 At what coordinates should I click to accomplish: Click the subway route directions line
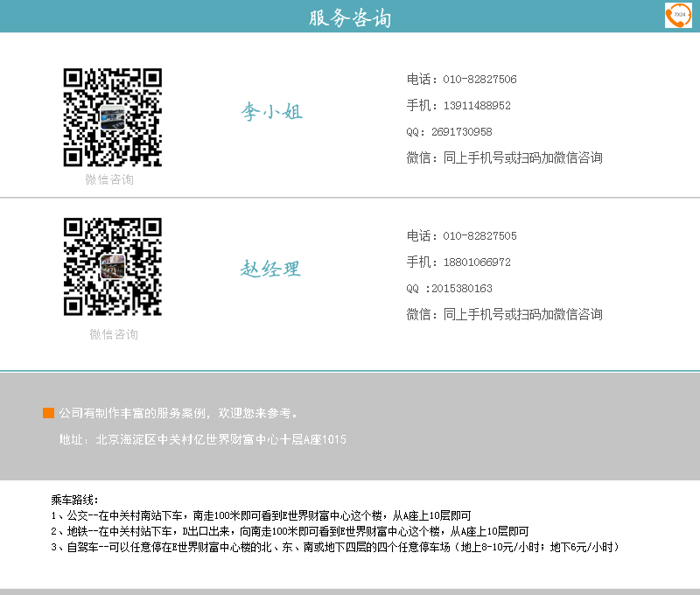[x=290, y=531]
